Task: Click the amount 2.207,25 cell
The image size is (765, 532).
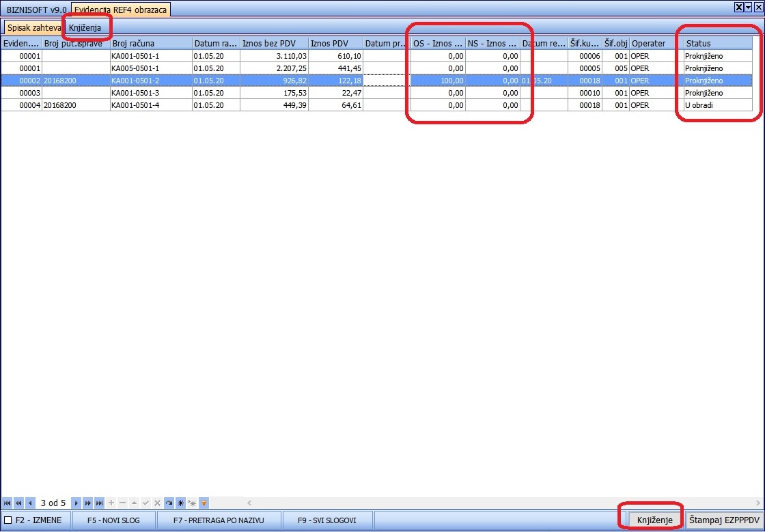Action: tap(274, 68)
